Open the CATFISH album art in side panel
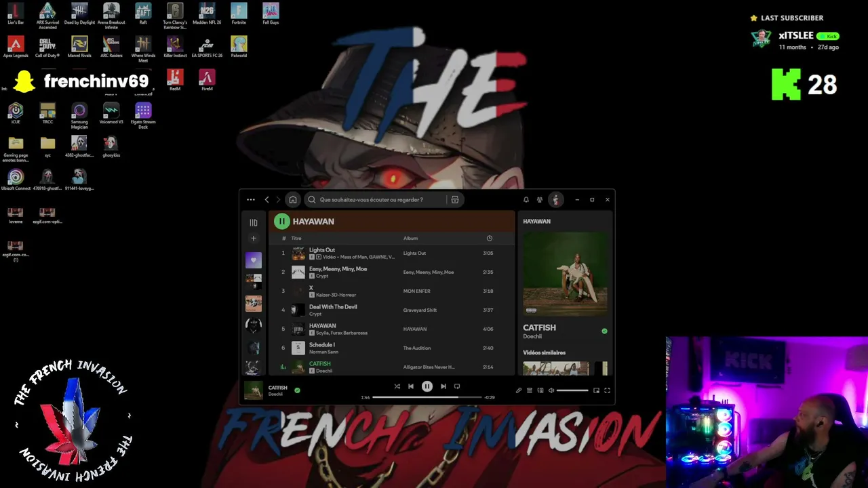 pyautogui.click(x=565, y=274)
